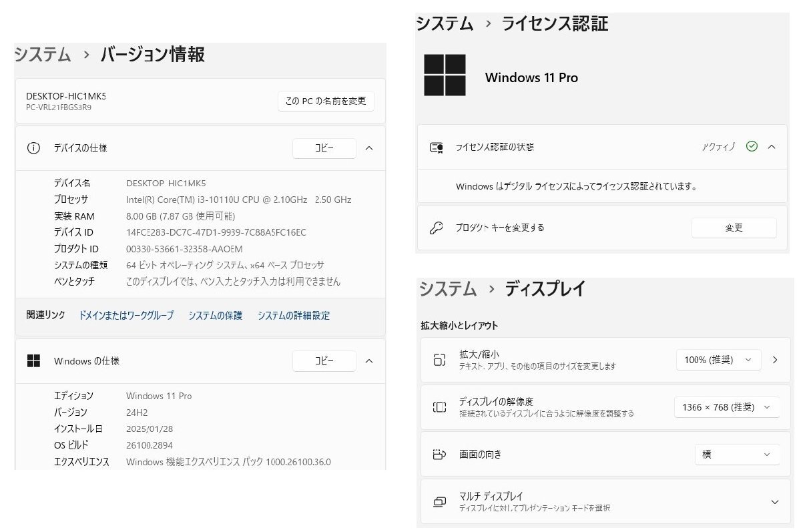
Task: Click the license activation status certificate icon
Action: (x=437, y=147)
